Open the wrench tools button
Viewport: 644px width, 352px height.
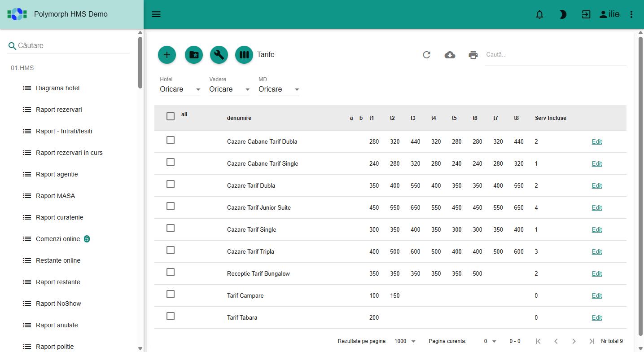pyautogui.click(x=219, y=55)
